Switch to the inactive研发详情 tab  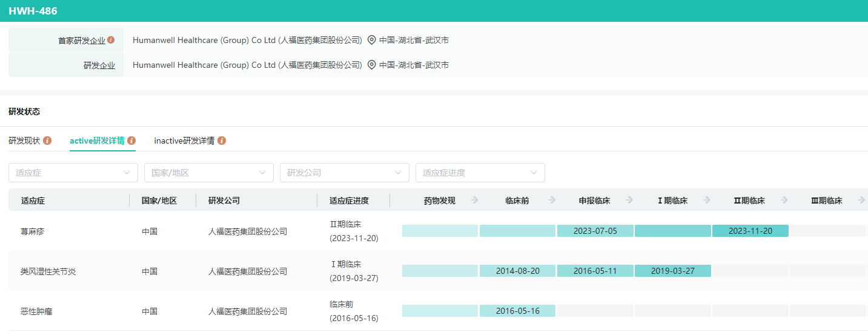click(184, 141)
